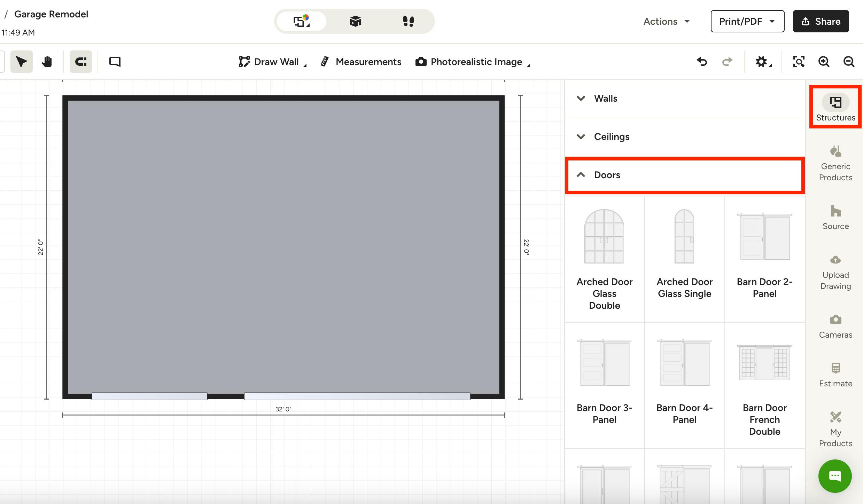Open Photoreal­istic Image options
This screenshot has width=863, height=504.
(473, 62)
